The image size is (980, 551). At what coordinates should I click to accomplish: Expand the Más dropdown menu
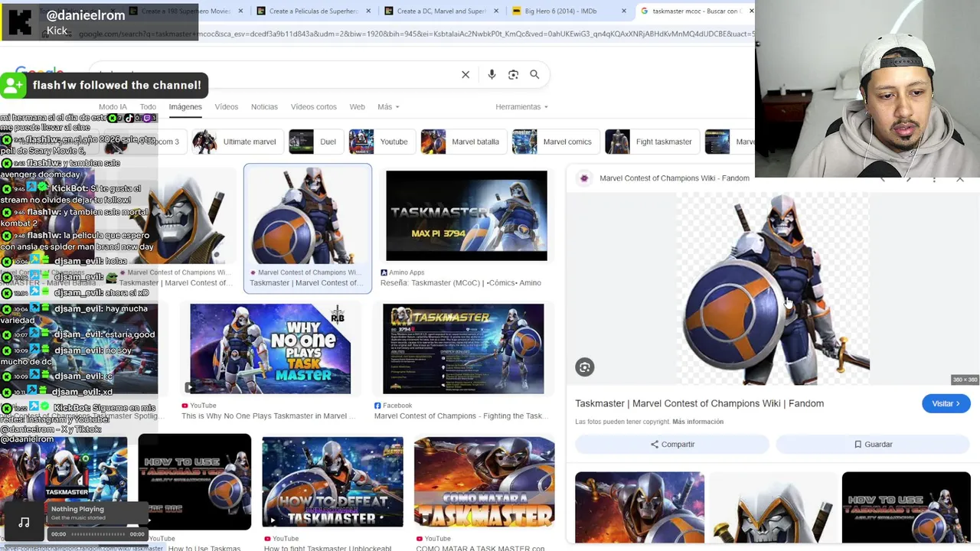[388, 106]
